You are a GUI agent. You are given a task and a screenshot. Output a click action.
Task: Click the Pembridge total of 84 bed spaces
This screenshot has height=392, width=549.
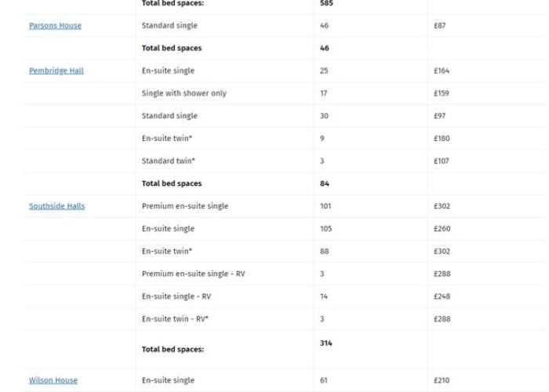point(325,183)
